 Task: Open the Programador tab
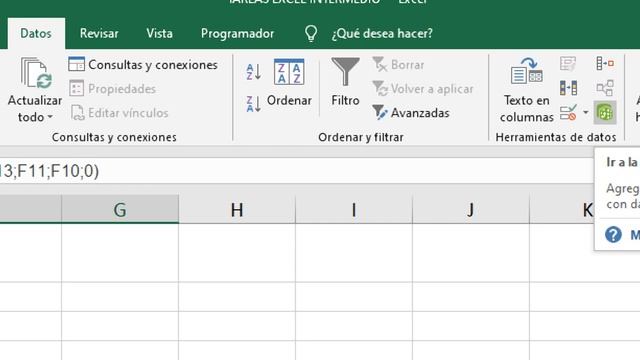click(x=237, y=33)
